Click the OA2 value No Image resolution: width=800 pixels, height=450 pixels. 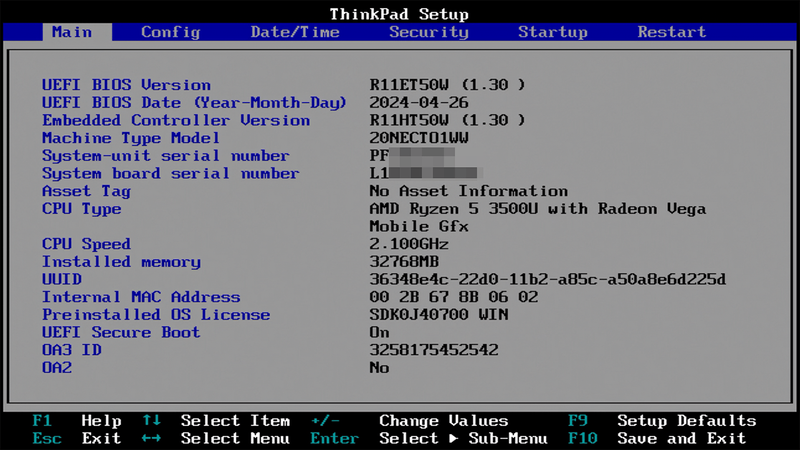point(379,368)
